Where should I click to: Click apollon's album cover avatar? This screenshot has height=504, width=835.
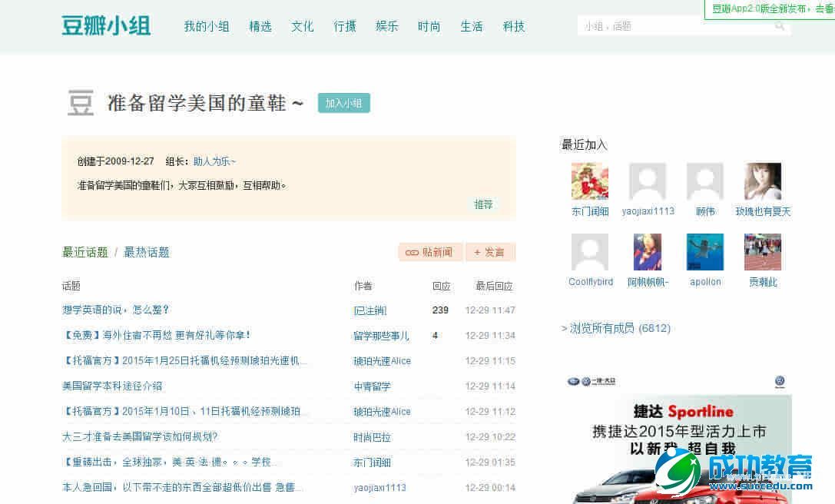(x=705, y=252)
